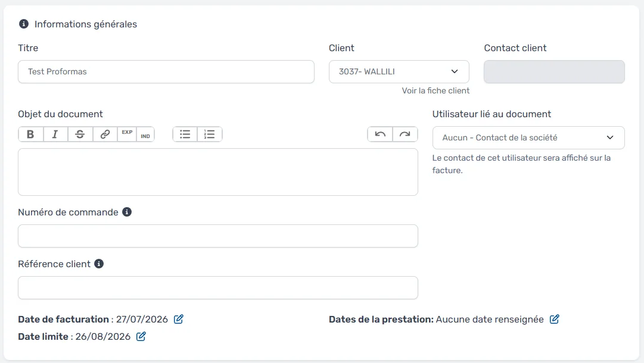Apply italic formatting

click(55, 134)
